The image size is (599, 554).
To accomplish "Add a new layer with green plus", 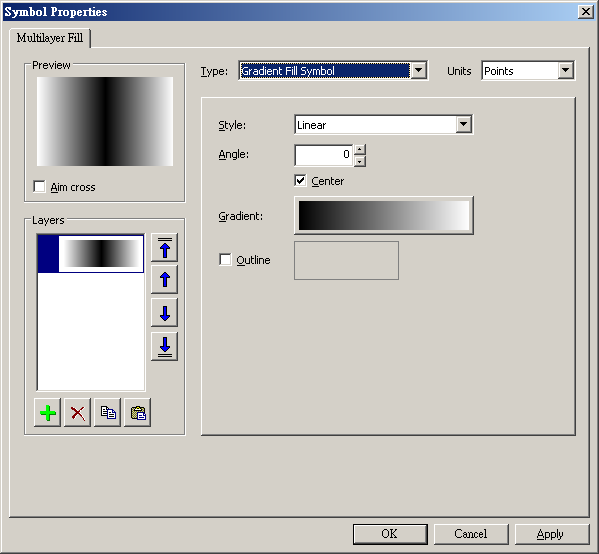I will 48,413.
